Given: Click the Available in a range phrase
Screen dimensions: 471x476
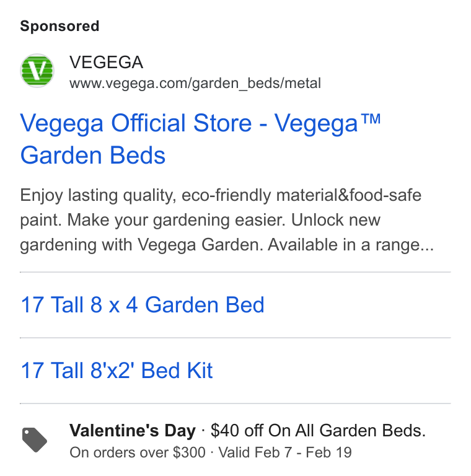Looking at the screenshot, I should [x=351, y=245].
